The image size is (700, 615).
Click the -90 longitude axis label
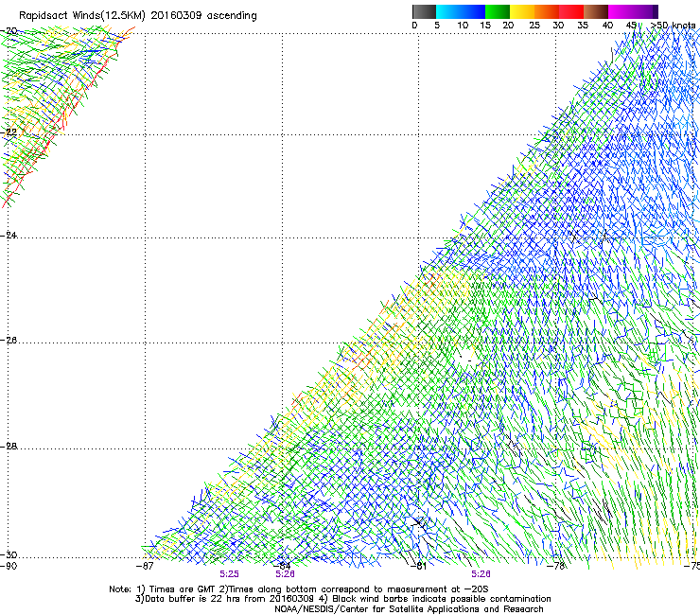click(9, 567)
